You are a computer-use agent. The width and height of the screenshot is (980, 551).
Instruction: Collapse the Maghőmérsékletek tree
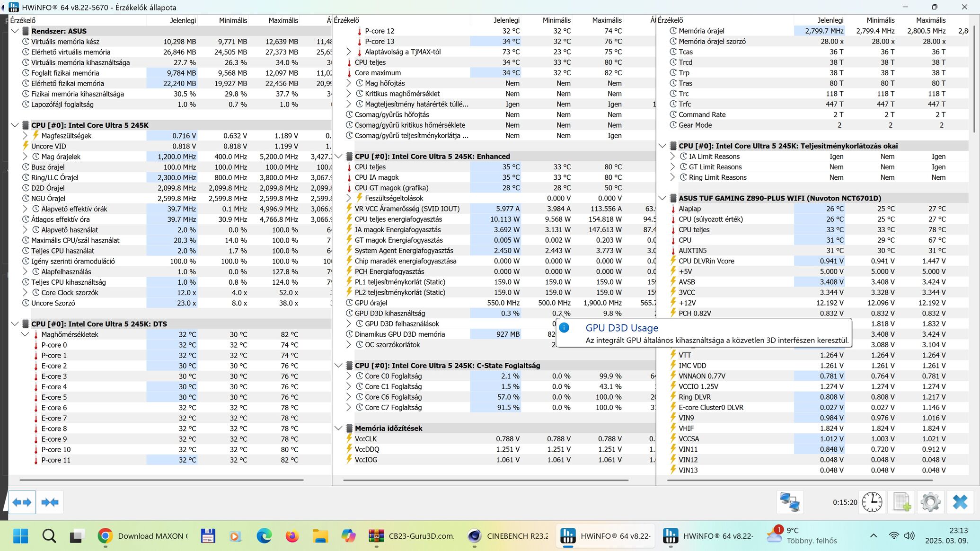coord(25,334)
